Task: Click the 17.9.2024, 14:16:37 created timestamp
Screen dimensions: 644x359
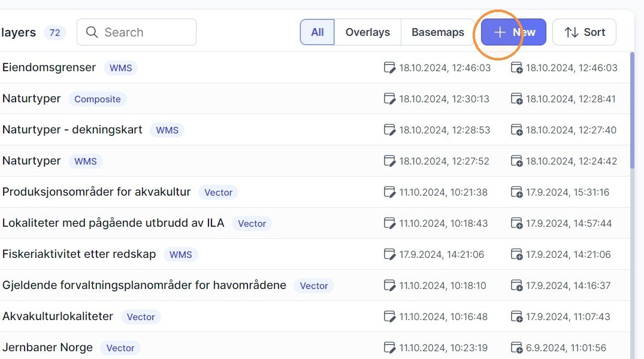Action: (x=568, y=285)
